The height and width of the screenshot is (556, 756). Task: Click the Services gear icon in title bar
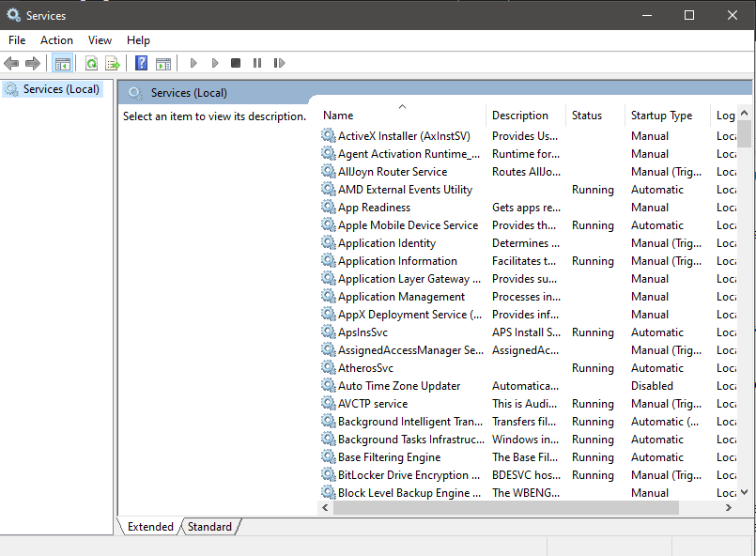pyautogui.click(x=13, y=15)
